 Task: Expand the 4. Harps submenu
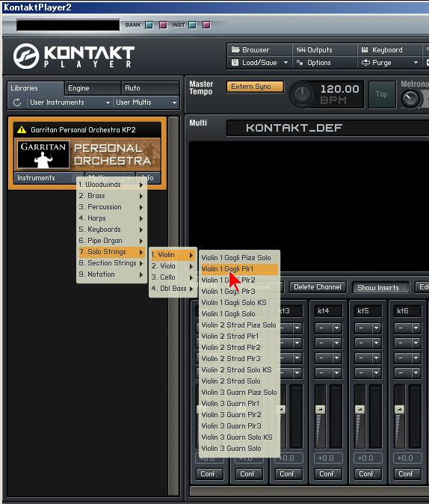(x=111, y=218)
